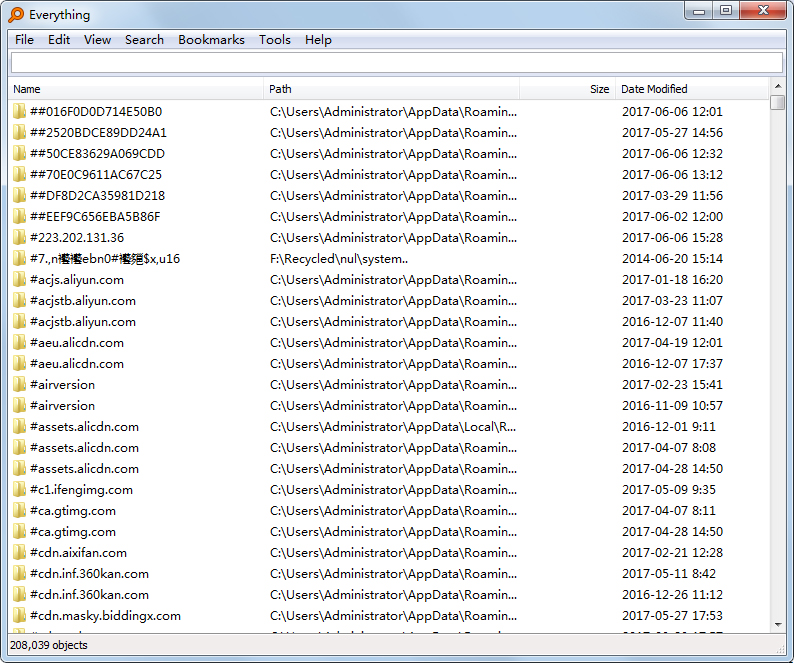
Task: Click the 208,039 objects status text
Action: (x=49, y=645)
